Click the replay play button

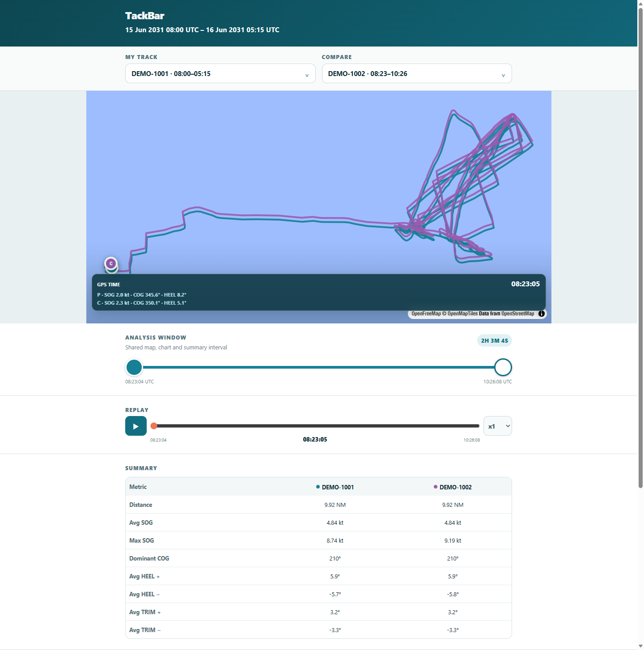point(136,426)
